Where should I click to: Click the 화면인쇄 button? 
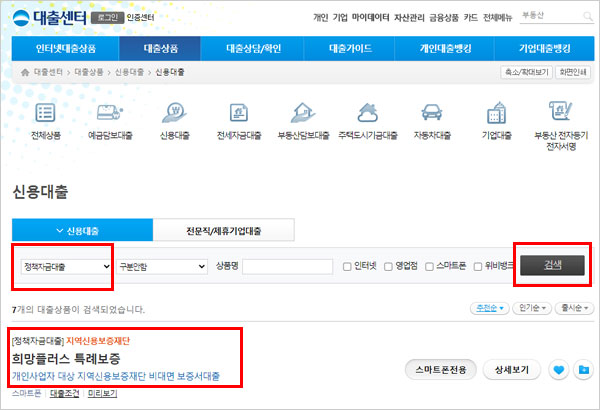[573, 72]
